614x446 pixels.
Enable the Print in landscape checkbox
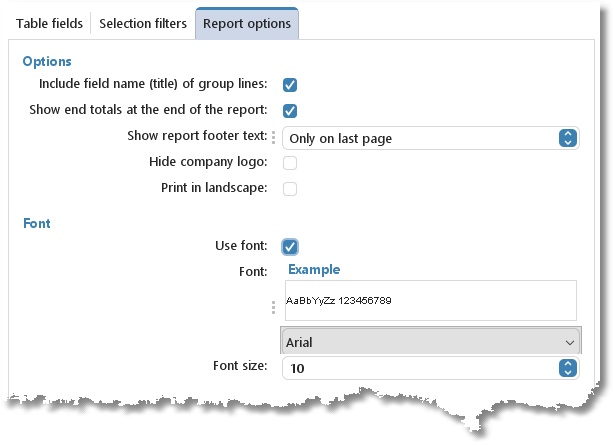290,189
